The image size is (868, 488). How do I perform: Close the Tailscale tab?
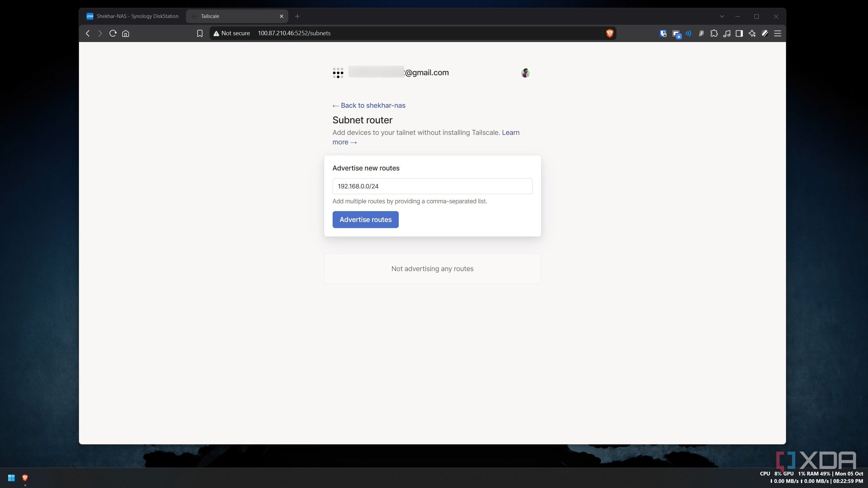tap(281, 16)
